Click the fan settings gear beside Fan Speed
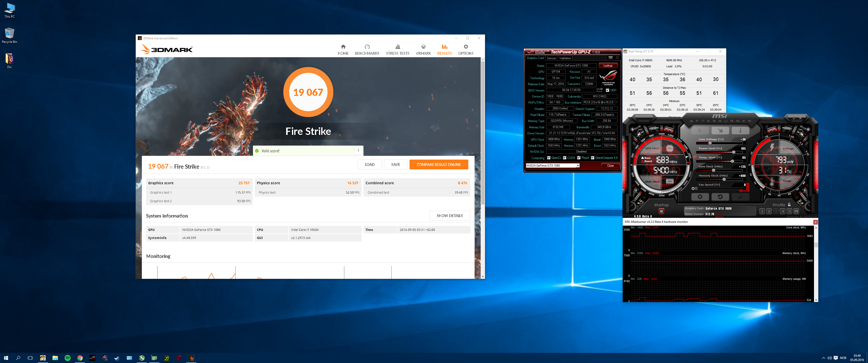The image size is (868, 363). (x=693, y=188)
